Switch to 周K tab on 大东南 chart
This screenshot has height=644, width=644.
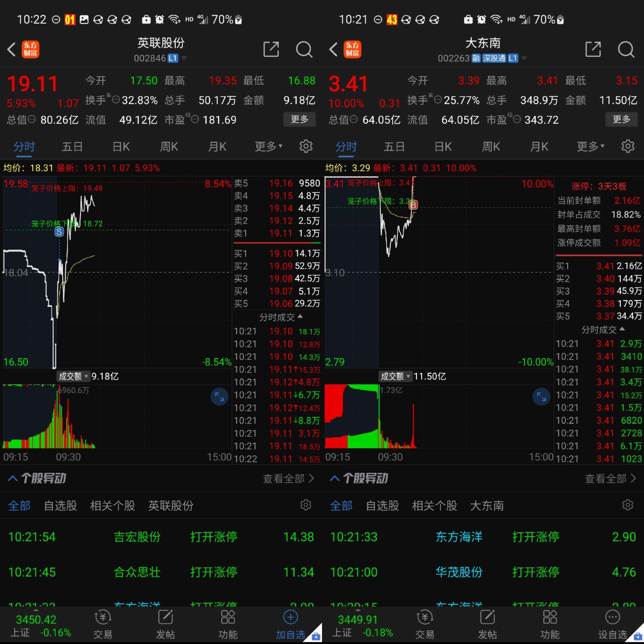(x=491, y=147)
